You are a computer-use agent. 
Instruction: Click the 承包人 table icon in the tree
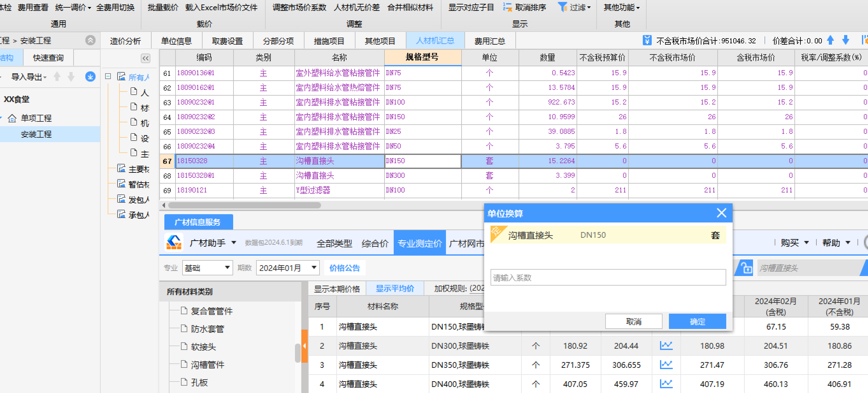tap(121, 214)
